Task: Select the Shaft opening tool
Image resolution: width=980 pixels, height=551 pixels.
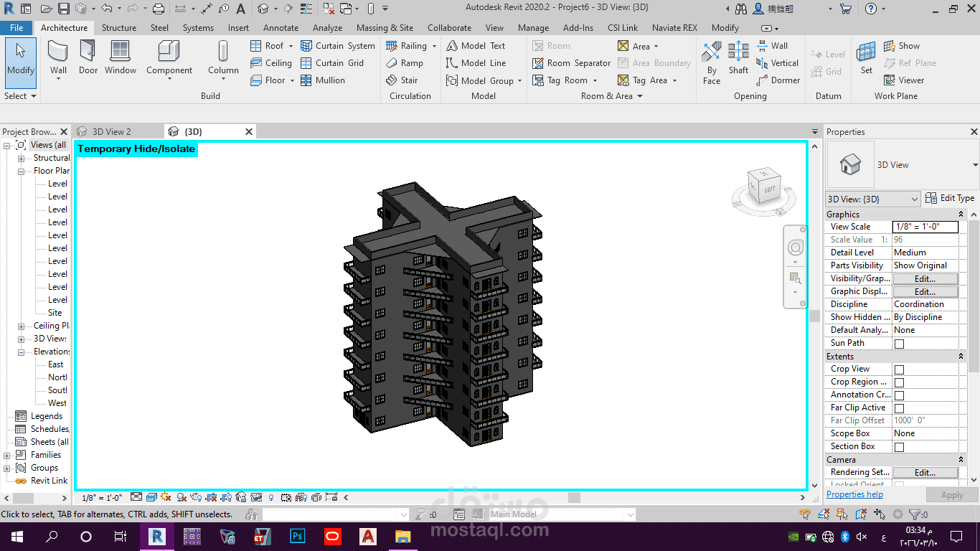Action: pos(738,58)
